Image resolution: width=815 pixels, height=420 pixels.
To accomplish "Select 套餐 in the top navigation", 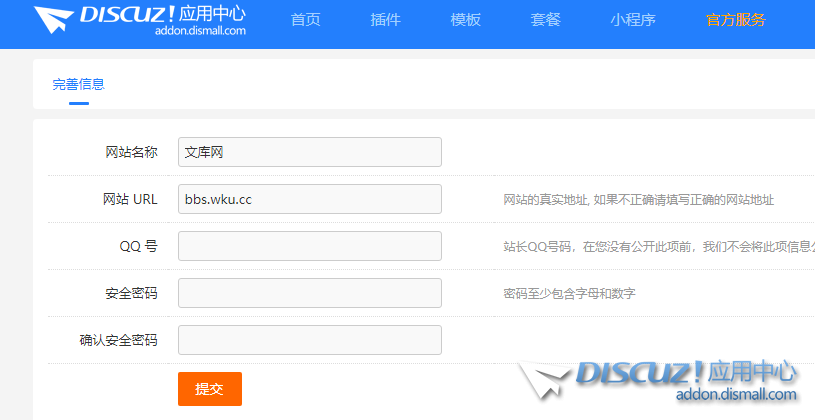I will [546, 20].
